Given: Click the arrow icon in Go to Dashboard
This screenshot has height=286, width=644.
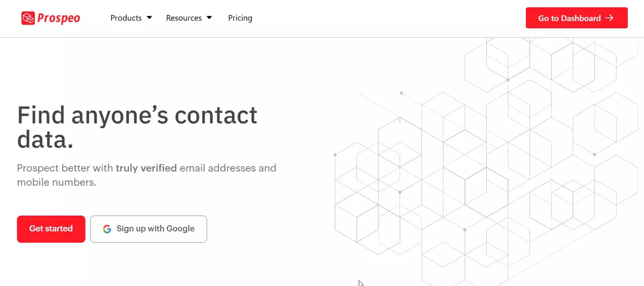Looking at the screenshot, I should pos(609,18).
